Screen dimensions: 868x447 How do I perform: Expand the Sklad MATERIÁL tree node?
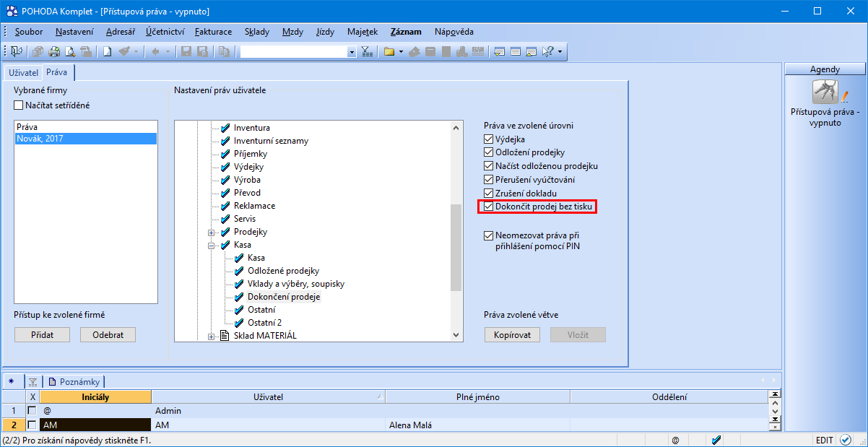pyautogui.click(x=212, y=337)
